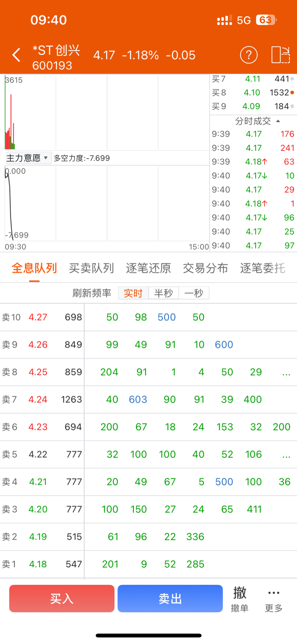This screenshot has height=644, width=297.
Task: Open the help question mark icon
Action: (249, 55)
